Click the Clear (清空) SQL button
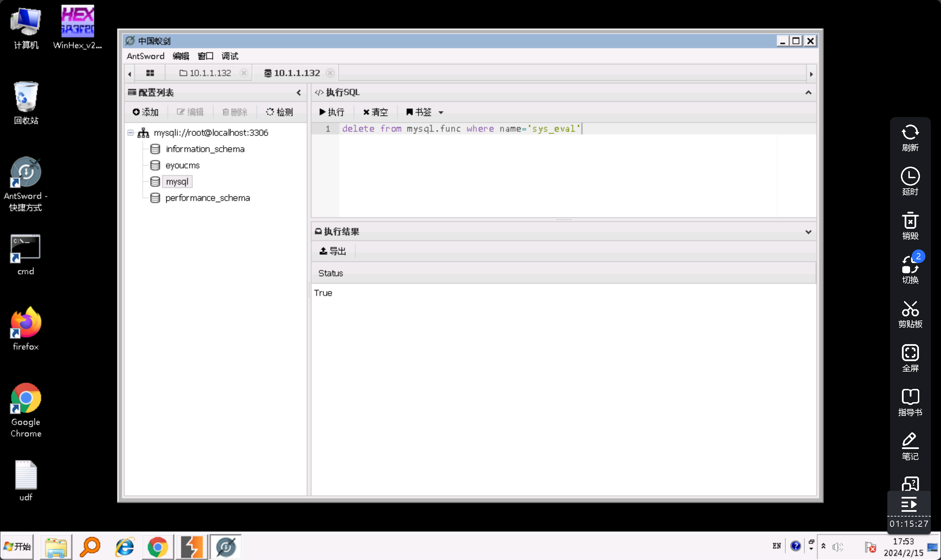 pyautogui.click(x=375, y=112)
